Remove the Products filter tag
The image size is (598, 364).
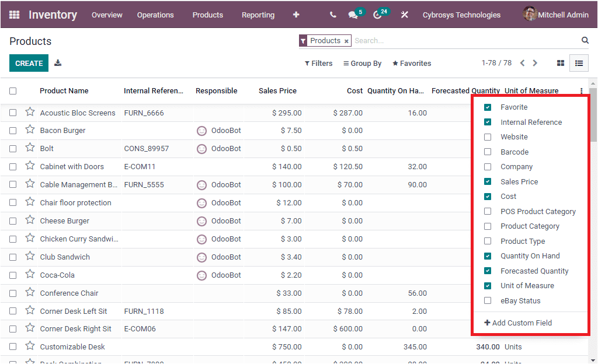(346, 41)
